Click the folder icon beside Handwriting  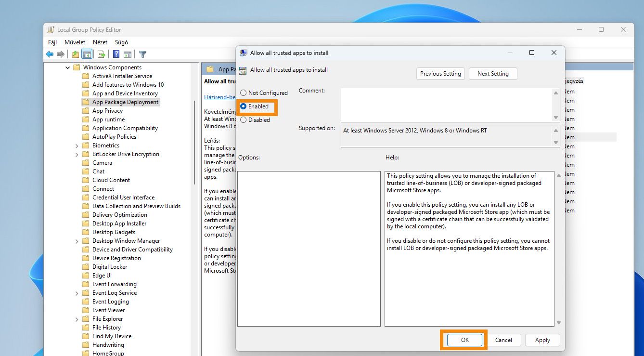point(86,345)
